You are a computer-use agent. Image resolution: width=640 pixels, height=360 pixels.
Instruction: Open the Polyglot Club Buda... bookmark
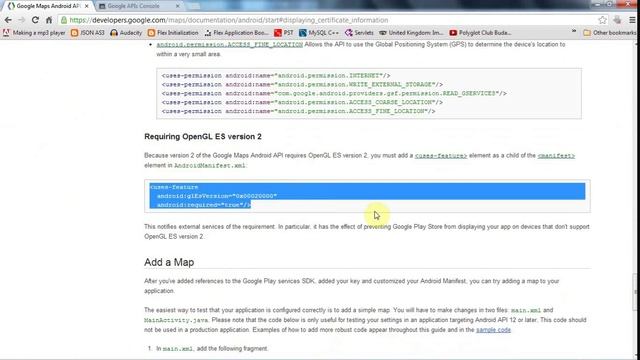(480, 33)
